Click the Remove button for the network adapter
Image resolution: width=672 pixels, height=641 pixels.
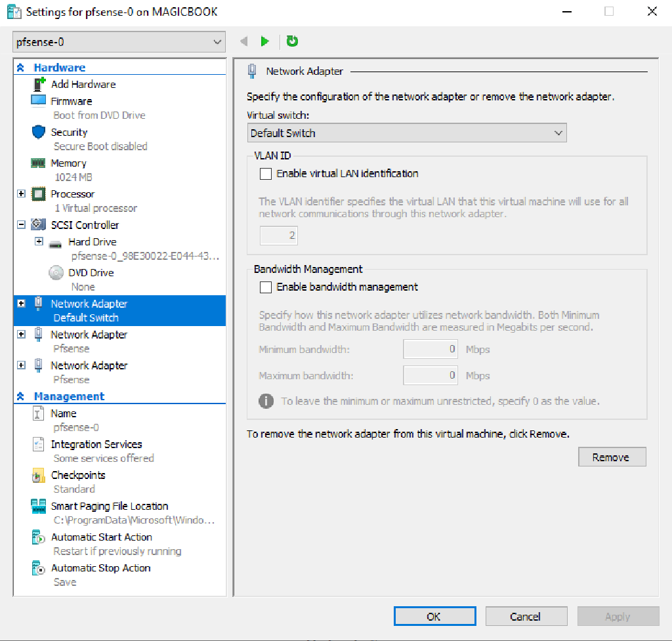pos(612,457)
